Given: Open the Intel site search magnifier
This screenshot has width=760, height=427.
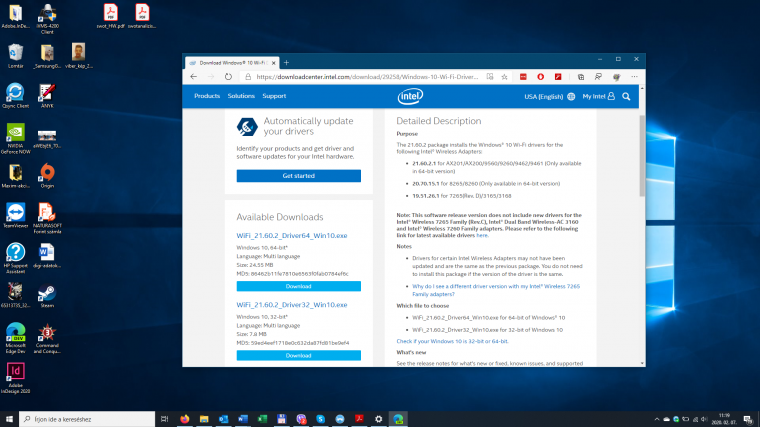Looking at the screenshot, I should 626,96.
